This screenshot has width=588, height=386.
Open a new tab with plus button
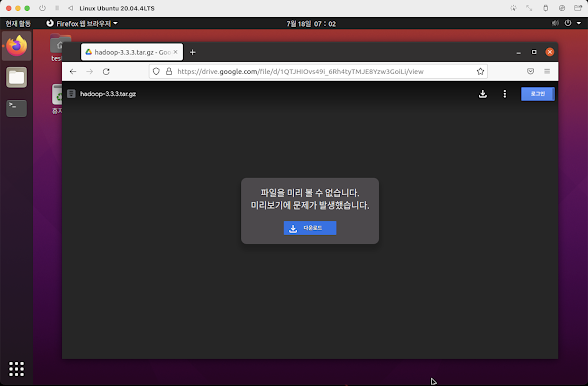click(x=193, y=52)
